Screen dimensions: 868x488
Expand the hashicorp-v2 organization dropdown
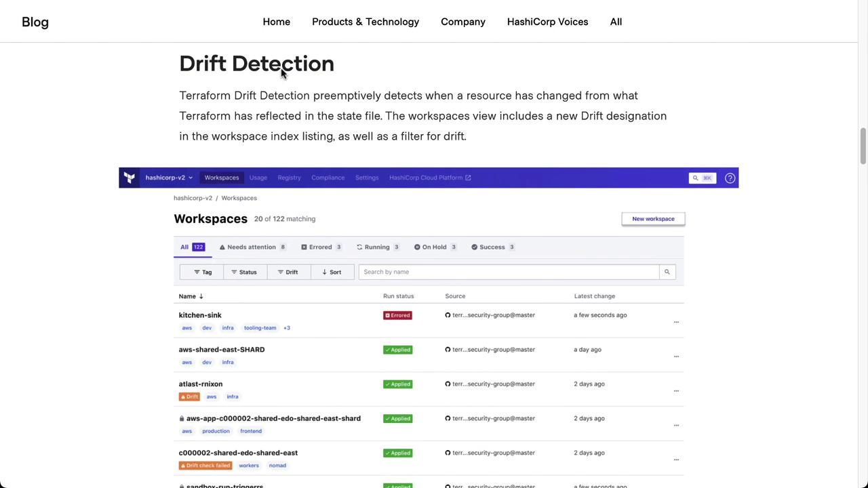pyautogui.click(x=169, y=178)
